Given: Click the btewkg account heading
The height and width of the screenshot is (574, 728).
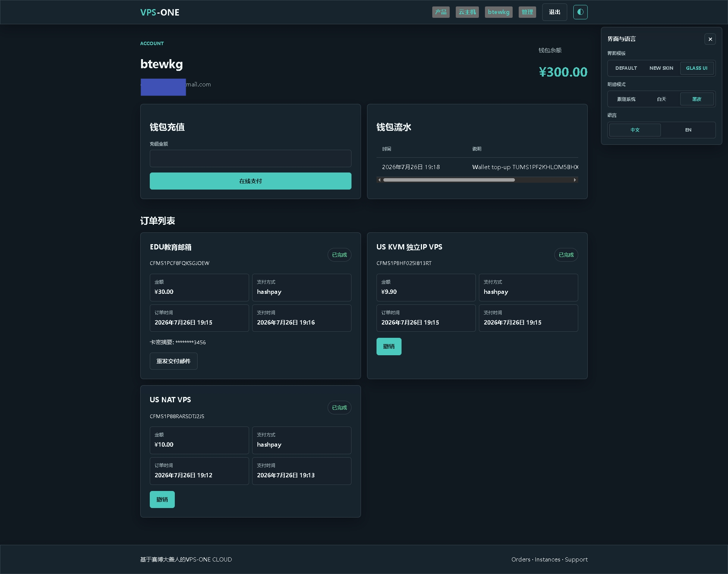Looking at the screenshot, I should [162, 64].
